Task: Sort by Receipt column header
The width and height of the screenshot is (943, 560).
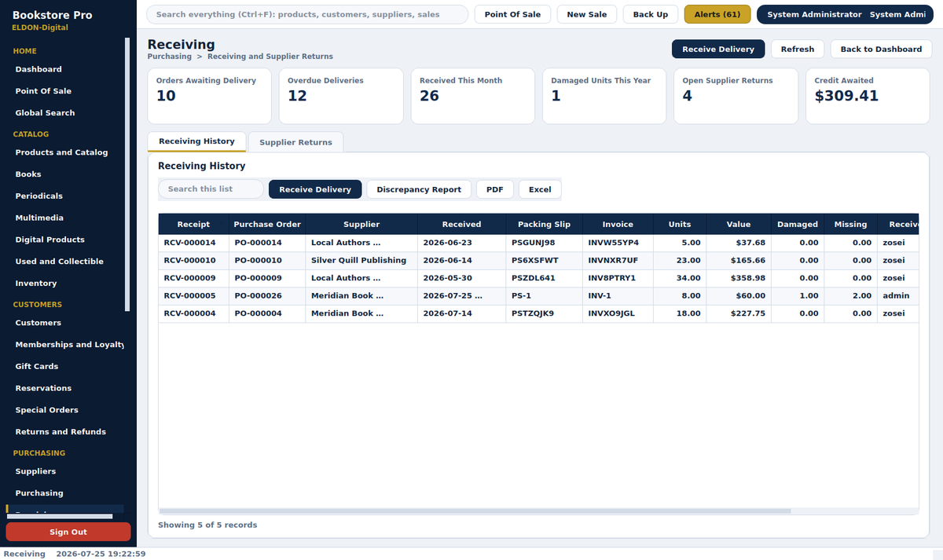Action: (x=194, y=224)
